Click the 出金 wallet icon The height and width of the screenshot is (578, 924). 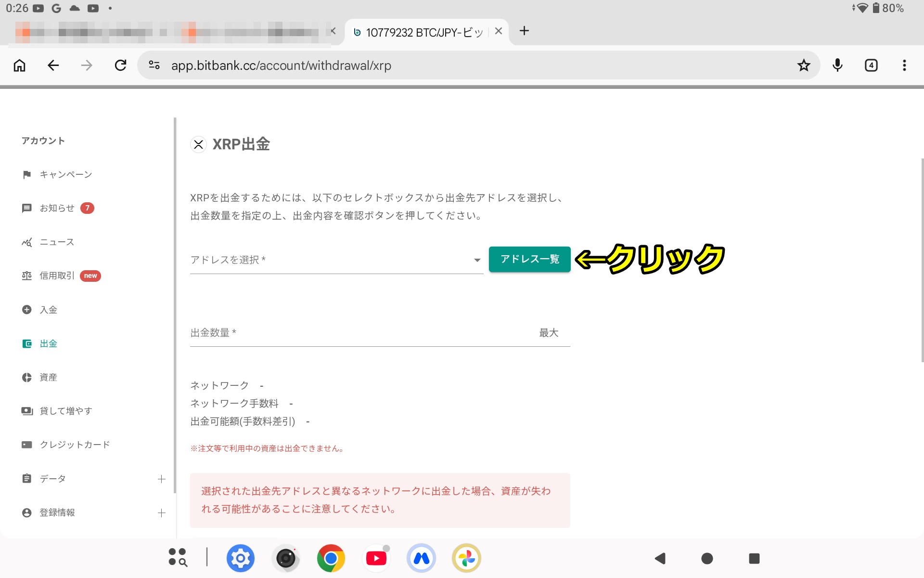coord(27,343)
